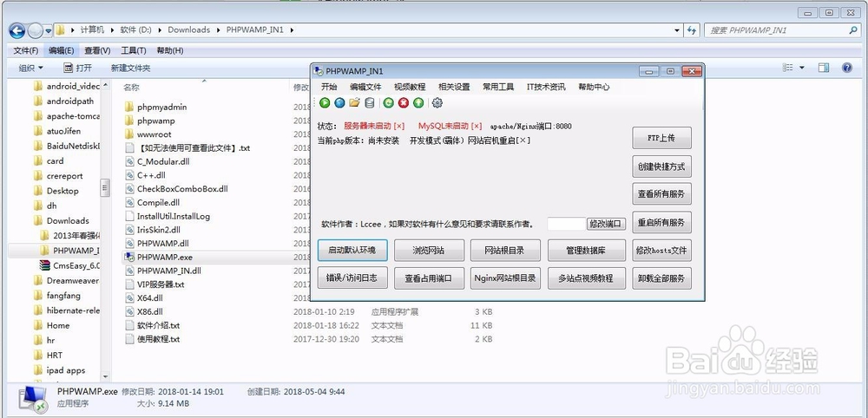Image resolution: width=868 pixels, height=418 pixels.
Task: Click the FTP上传 button
Action: pyautogui.click(x=661, y=138)
